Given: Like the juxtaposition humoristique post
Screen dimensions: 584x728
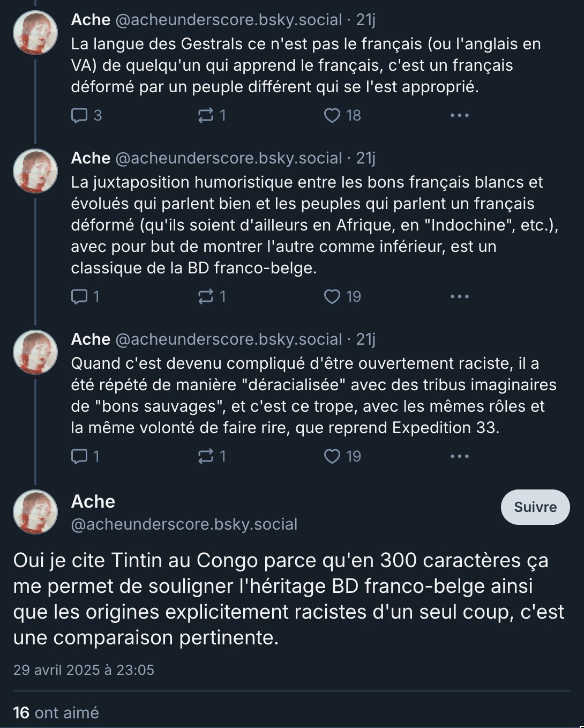Looking at the screenshot, I should 332,296.
